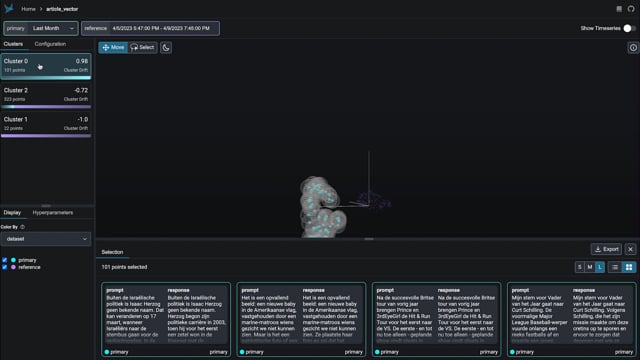Switch to list view icon
The width and height of the screenshot is (640, 360).
coord(615,267)
